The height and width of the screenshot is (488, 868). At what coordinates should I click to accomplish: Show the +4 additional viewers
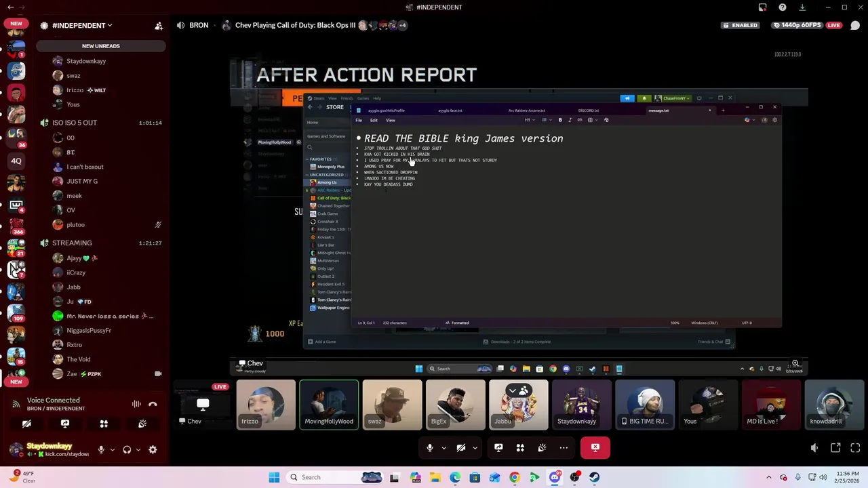(x=402, y=25)
